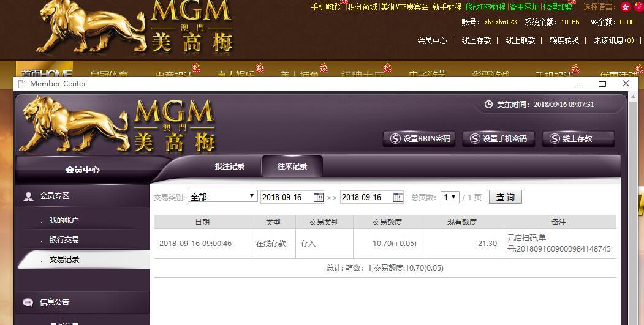Open 会员中心 link in the site header
644x325 pixels.
432,40
